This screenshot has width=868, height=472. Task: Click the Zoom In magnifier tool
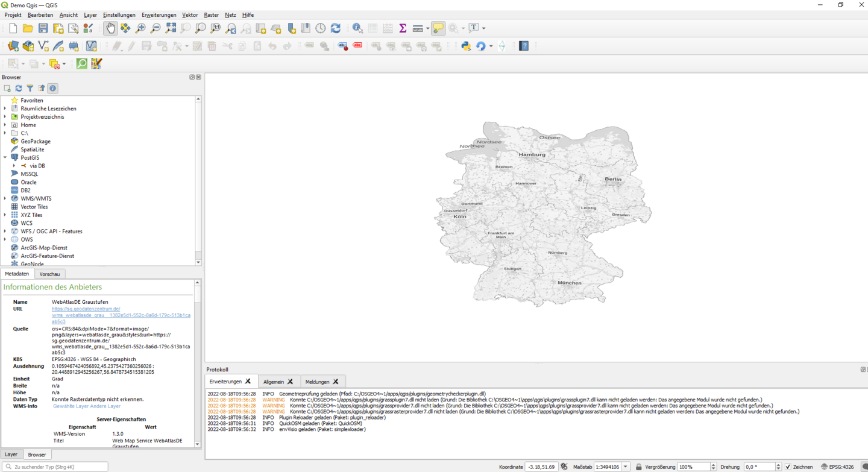[x=140, y=28]
